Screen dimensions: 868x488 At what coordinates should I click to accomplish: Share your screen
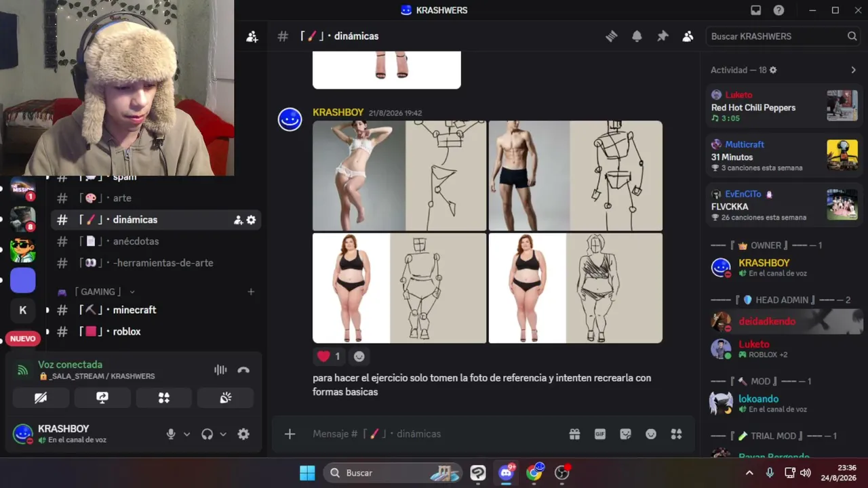[x=102, y=398]
